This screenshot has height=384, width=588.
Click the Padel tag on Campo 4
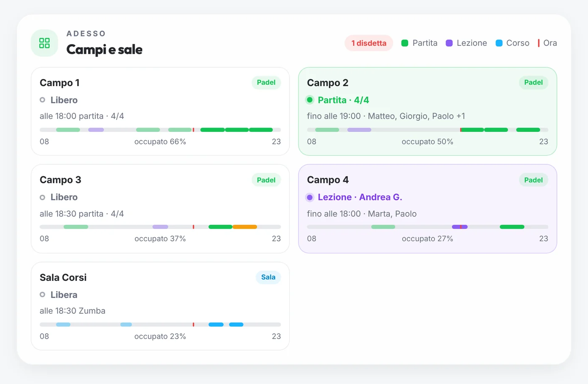pos(533,180)
